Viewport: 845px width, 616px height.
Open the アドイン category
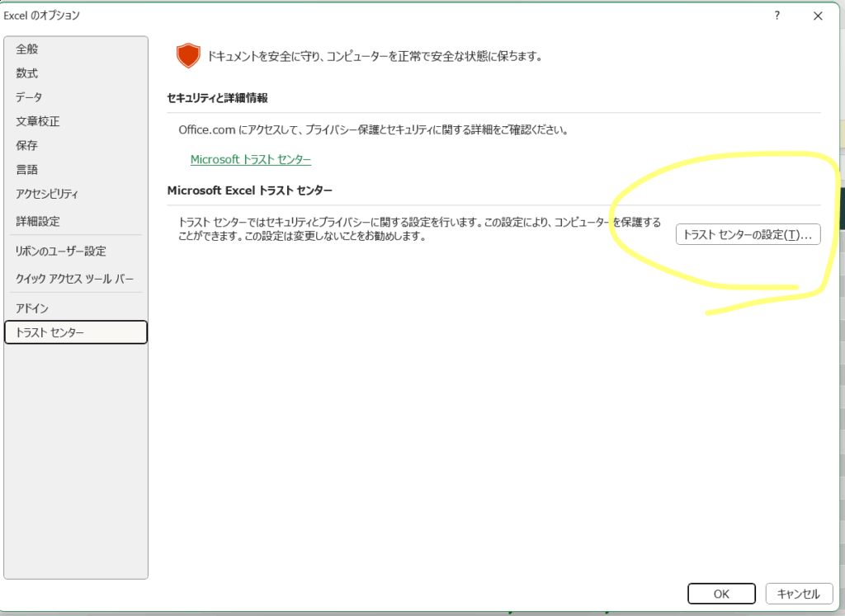click(32, 308)
